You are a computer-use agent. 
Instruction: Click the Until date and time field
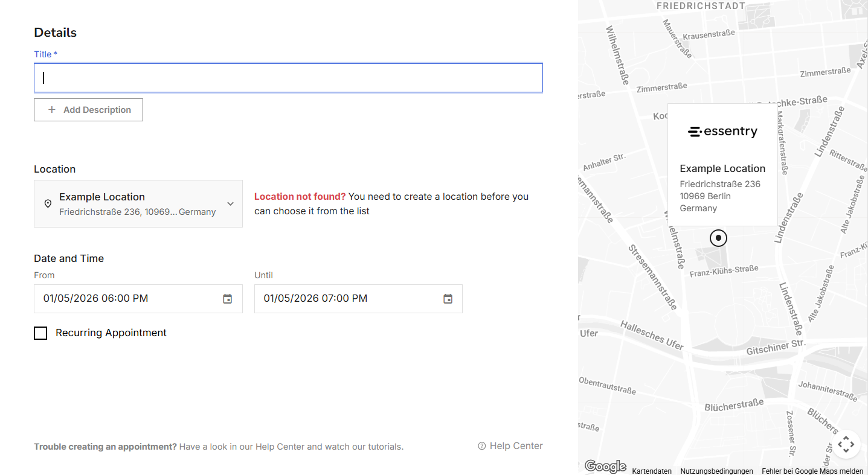358,299
